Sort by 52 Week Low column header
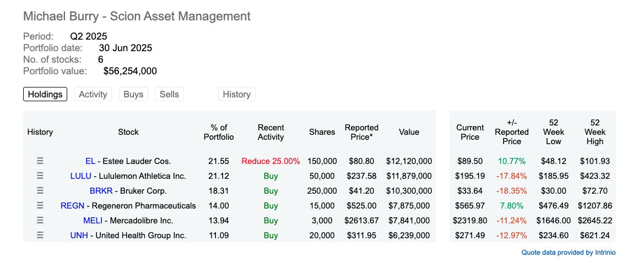The height and width of the screenshot is (263, 644). 553,132
